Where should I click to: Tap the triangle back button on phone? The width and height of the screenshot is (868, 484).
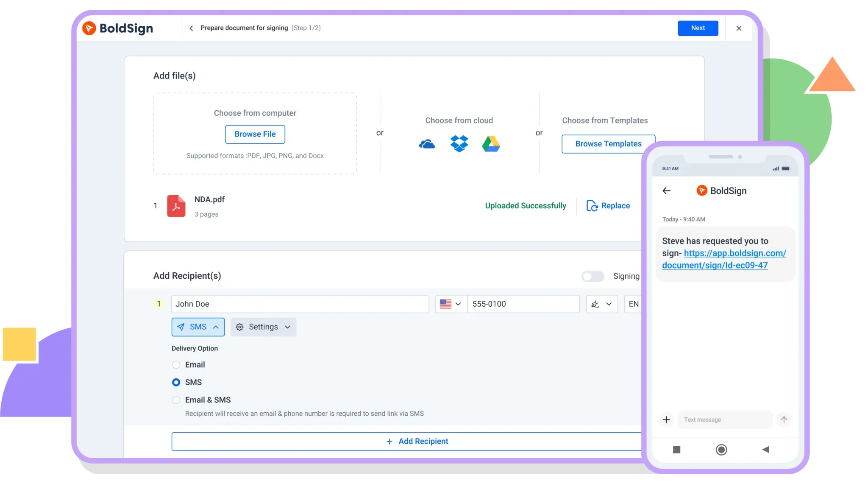pos(765,449)
